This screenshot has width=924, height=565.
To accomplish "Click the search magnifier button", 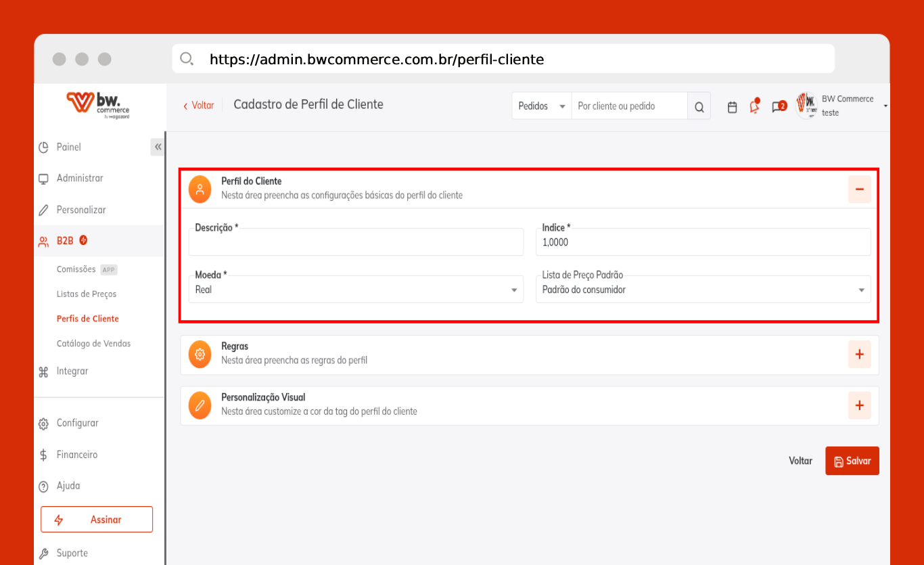I will (699, 107).
